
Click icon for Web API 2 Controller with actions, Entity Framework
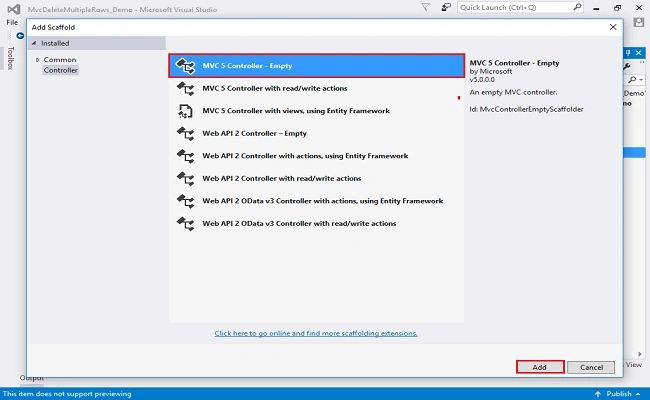(185, 156)
